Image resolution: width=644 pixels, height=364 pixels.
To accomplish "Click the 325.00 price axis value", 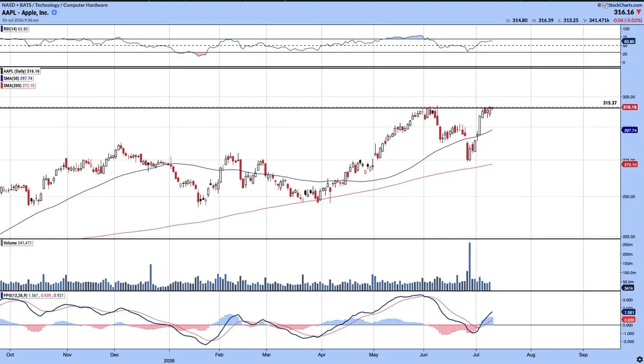I will 628,97.
